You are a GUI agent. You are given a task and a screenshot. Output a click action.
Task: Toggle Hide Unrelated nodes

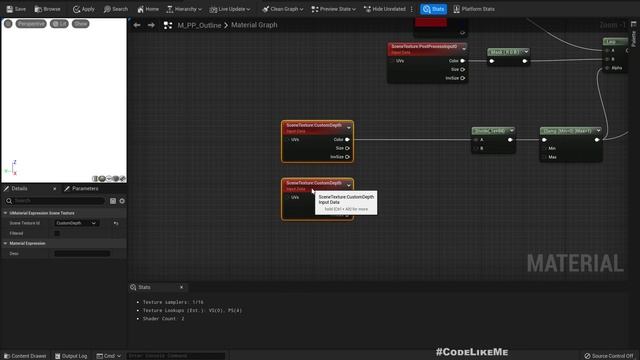click(384, 9)
